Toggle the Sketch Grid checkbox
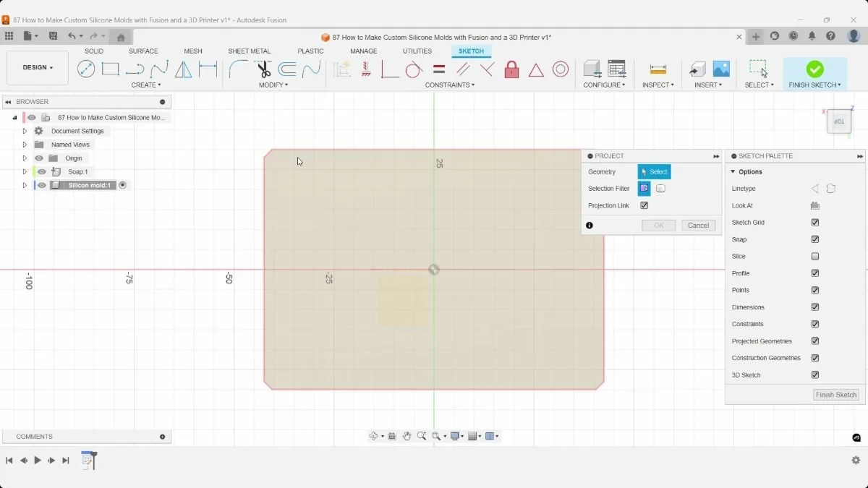868x488 pixels. click(x=815, y=223)
